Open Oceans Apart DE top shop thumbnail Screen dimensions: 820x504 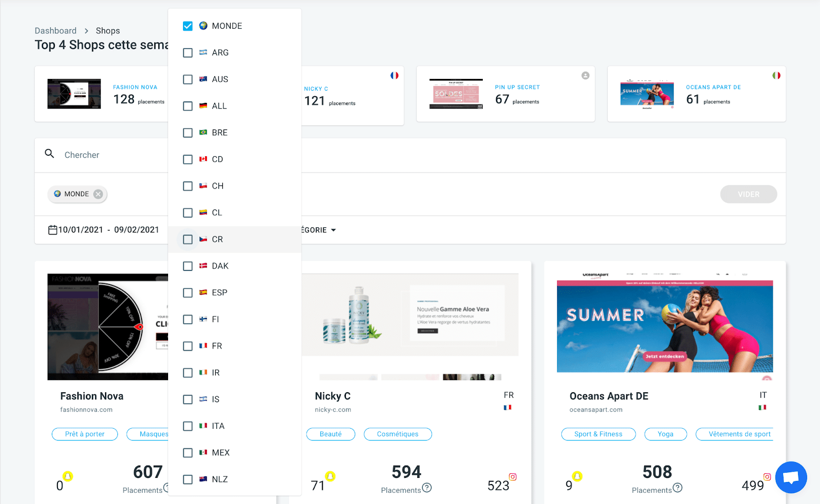(x=647, y=94)
